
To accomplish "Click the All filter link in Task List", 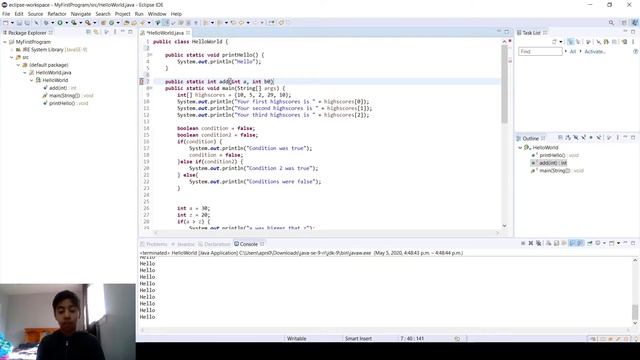I will pyautogui.click(x=573, y=51).
